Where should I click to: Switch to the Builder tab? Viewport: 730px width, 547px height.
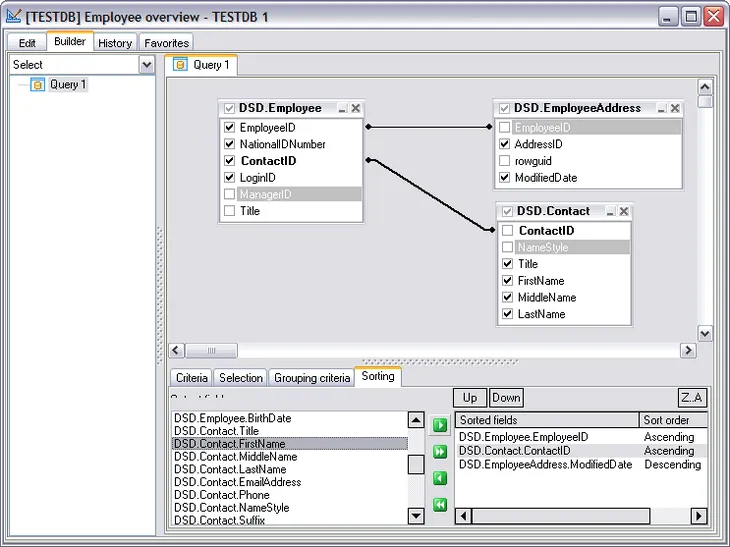pos(70,41)
